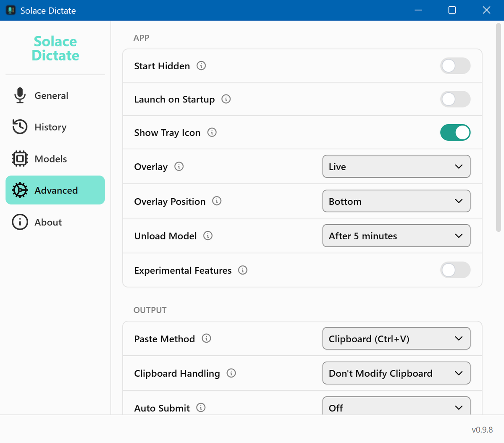Click info icon next to Auto Submit

(x=201, y=407)
